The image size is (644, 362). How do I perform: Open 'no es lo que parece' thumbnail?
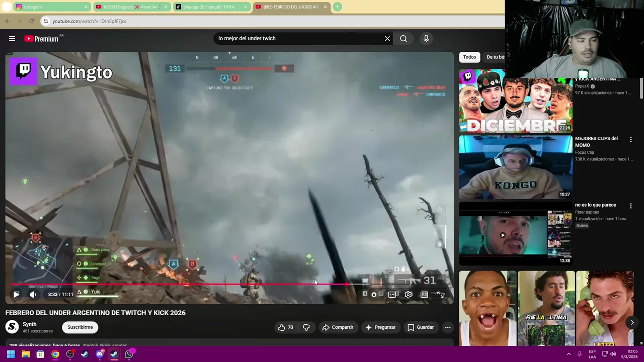(515, 233)
